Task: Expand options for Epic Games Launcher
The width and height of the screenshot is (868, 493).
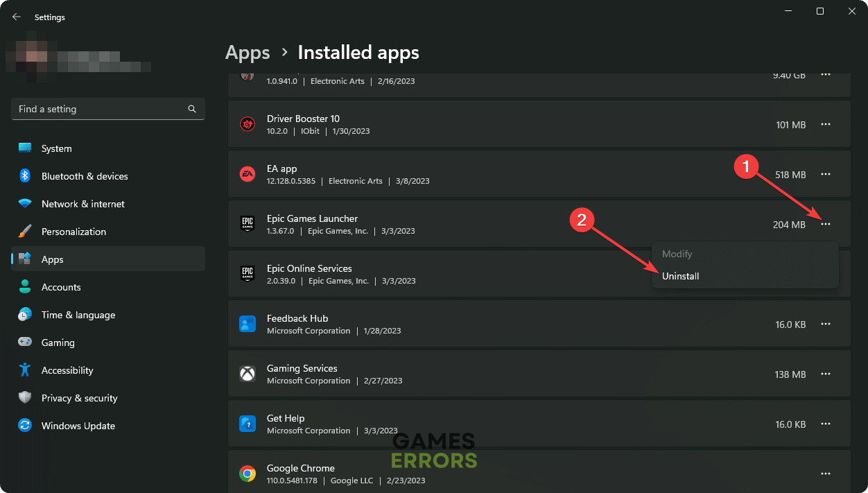Action: [x=825, y=224]
